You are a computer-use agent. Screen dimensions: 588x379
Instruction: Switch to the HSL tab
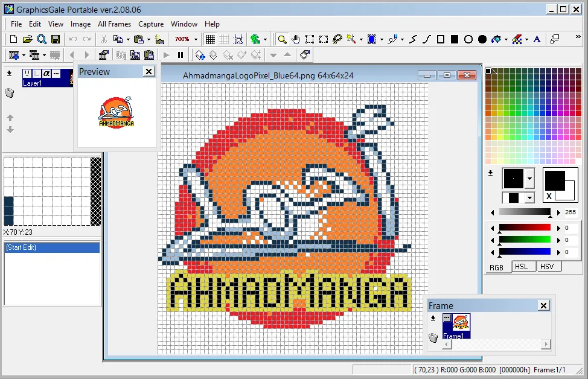[521, 267]
